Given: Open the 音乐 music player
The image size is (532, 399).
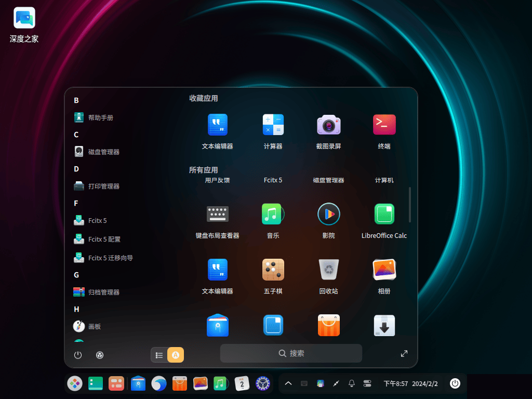Looking at the screenshot, I should (x=273, y=214).
